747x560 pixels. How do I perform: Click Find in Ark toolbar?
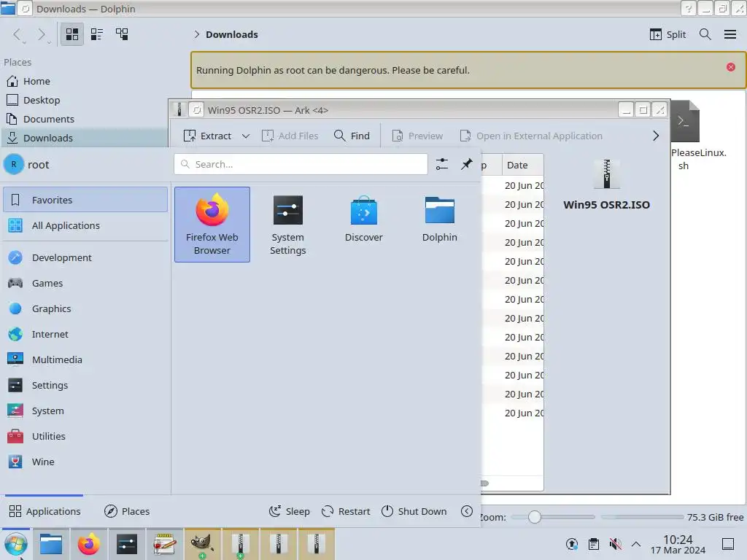click(x=352, y=136)
